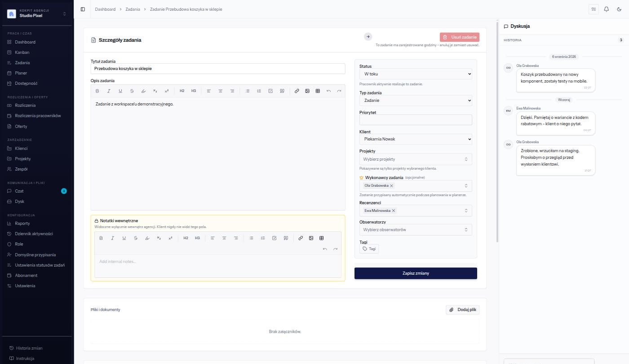Open notifications bell icon
Viewport: 629px width, 364px height.
pyautogui.click(x=607, y=9)
